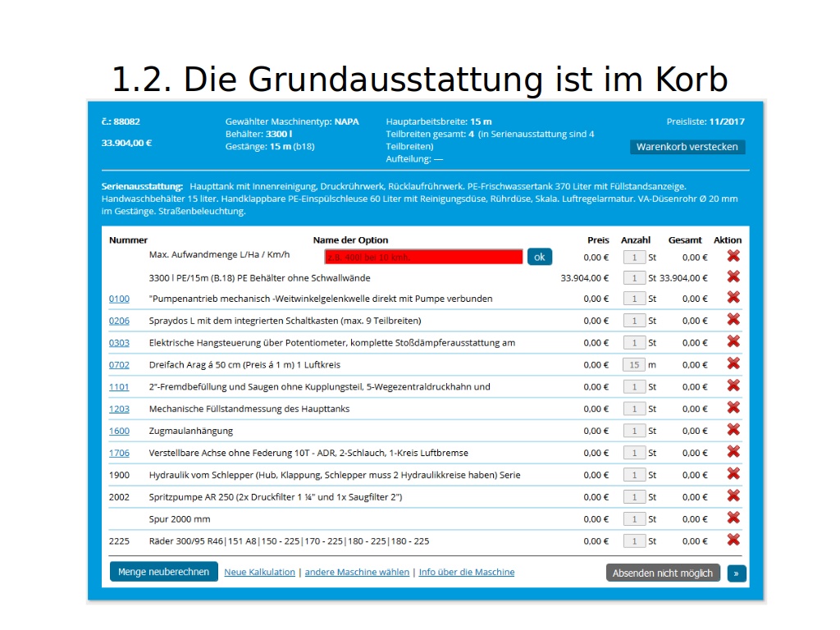
Task: Delete the Dreifach Arag row with red X
Action: (733, 364)
